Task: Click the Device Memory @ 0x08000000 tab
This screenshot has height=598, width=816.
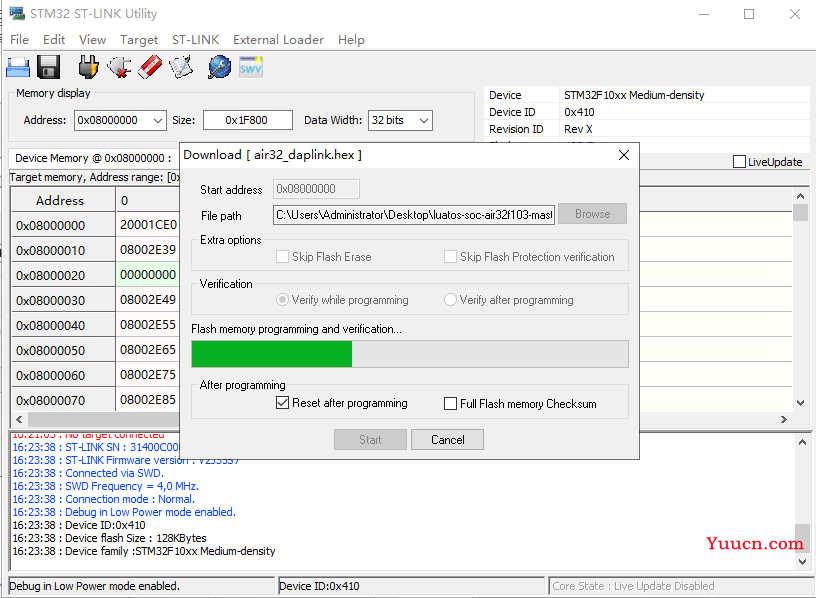Action: pos(93,158)
